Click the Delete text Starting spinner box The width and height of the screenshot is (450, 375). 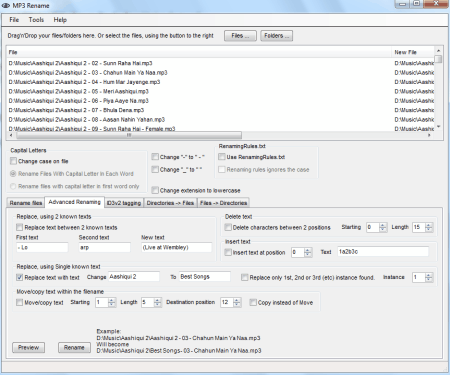tap(376, 227)
